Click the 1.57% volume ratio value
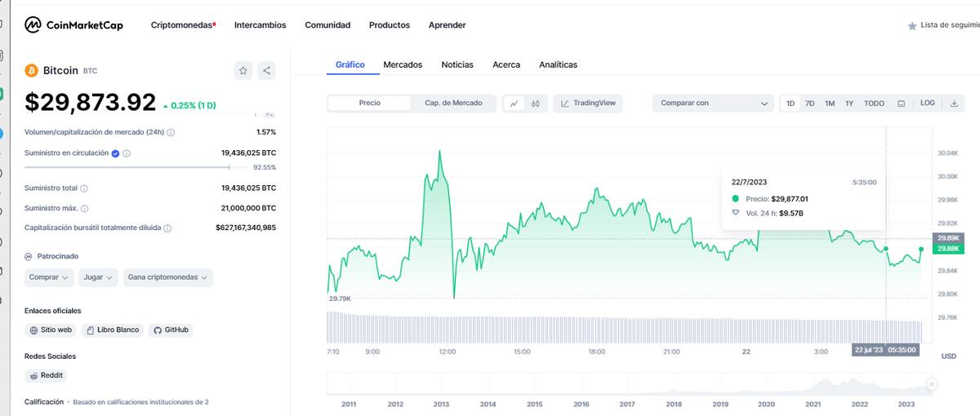Viewport: 980px width, 416px height. coord(266,132)
